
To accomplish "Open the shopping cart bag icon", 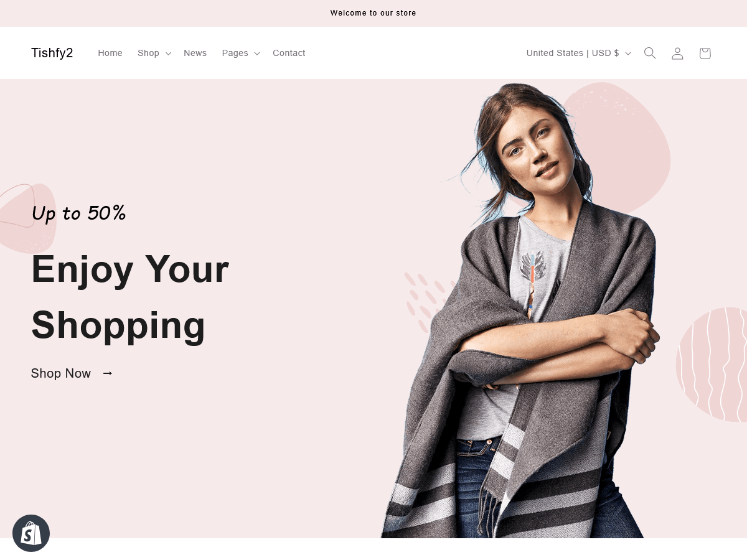I will point(705,53).
